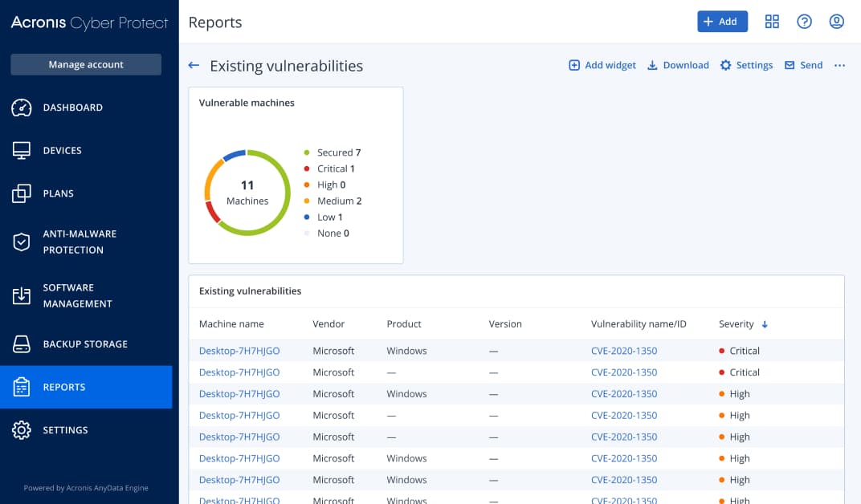861x504 pixels.
Task: Open the grid view icon in header
Action: [x=772, y=22]
